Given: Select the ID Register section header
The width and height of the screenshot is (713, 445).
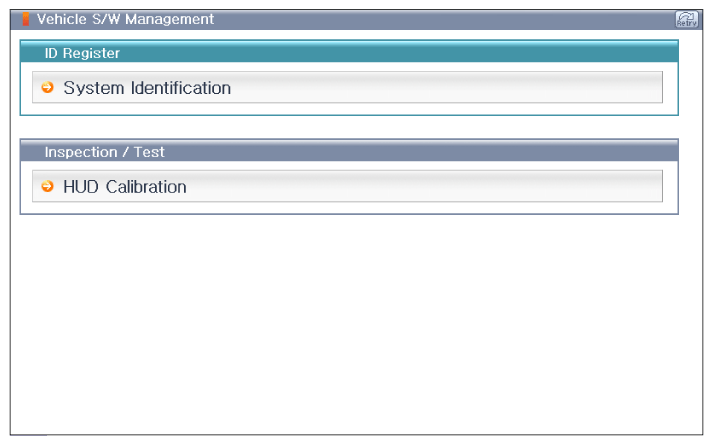Looking at the screenshot, I should coord(349,52).
